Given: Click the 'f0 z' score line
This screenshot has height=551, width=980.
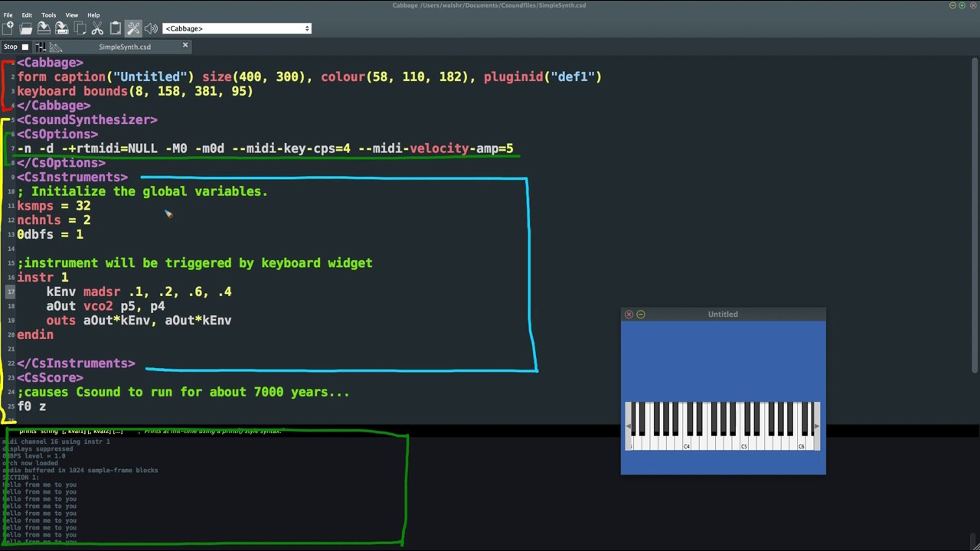Looking at the screenshot, I should coord(31,406).
